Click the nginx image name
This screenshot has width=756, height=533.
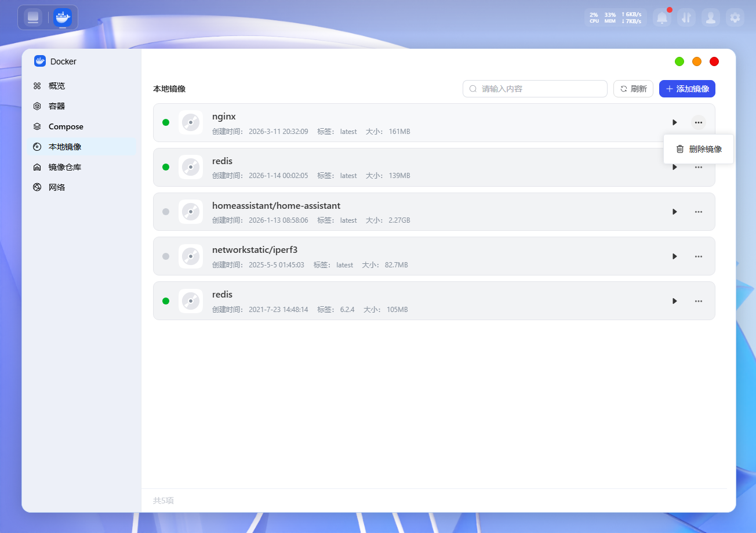click(224, 116)
